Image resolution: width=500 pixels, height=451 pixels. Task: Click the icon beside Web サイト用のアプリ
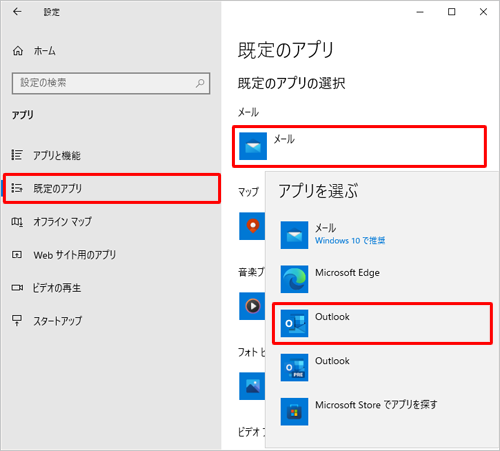tap(17, 255)
